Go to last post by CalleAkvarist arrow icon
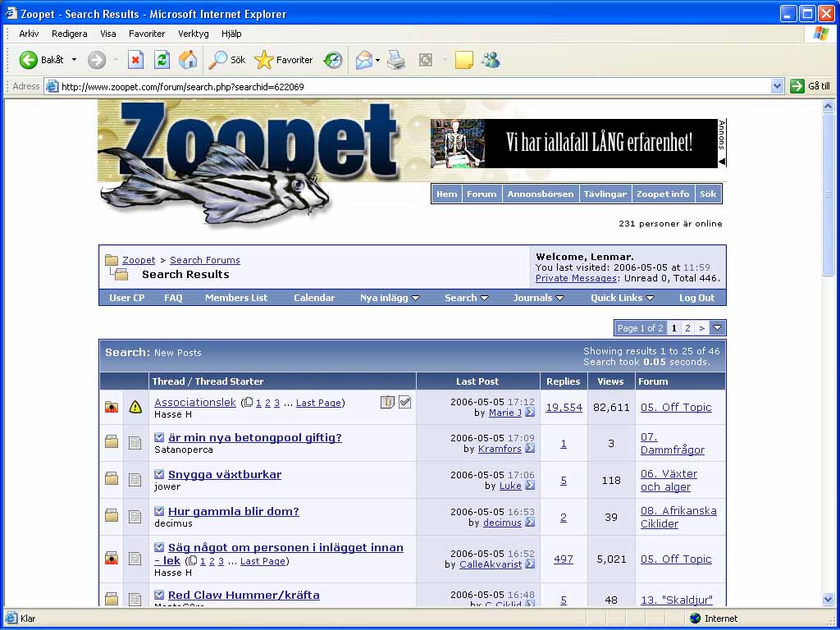This screenshot has height=630, width=840. (530, 564)
